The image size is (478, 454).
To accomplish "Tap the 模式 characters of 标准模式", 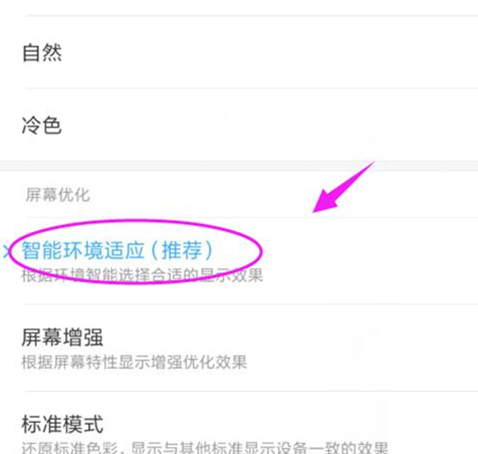I will [83, 424].
